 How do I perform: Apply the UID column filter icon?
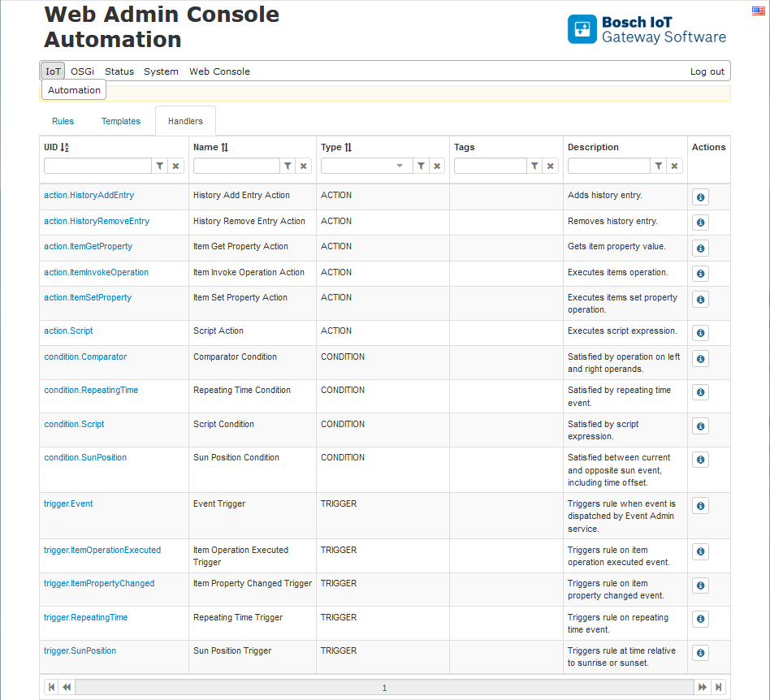point(160,166)
